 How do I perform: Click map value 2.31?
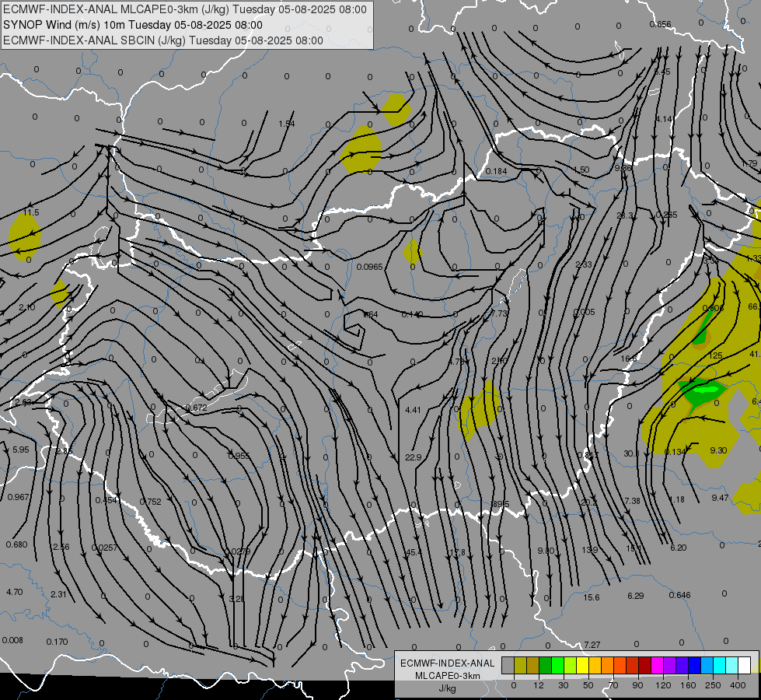(x=58, y=594)
